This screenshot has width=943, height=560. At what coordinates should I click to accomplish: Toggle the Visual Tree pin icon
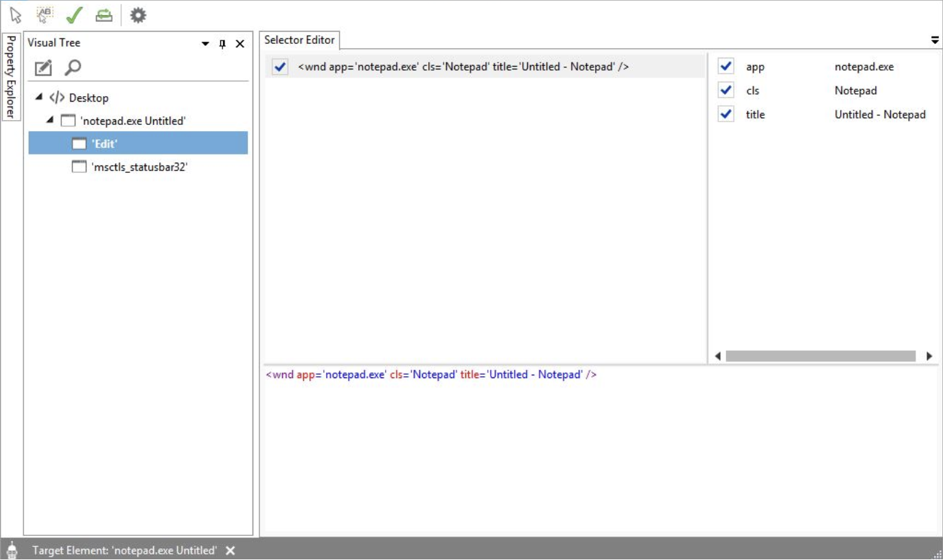tap(222, 44)
